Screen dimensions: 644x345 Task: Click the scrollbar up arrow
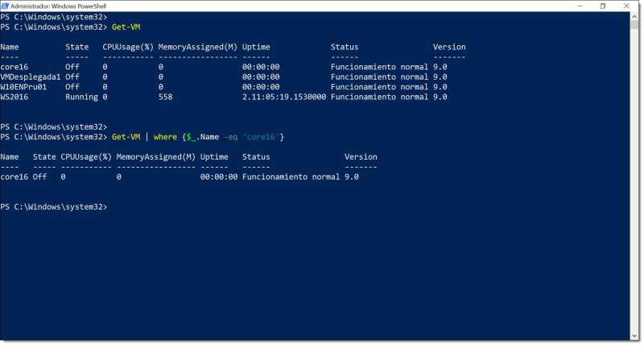click(634, 16)
